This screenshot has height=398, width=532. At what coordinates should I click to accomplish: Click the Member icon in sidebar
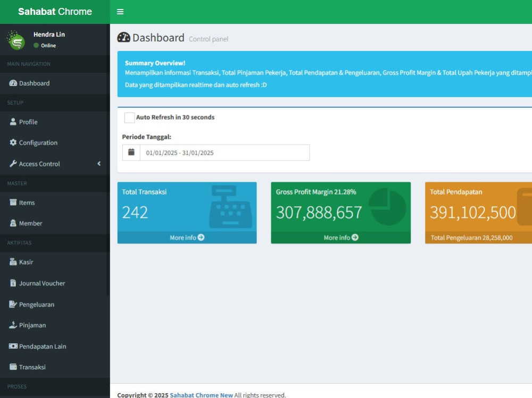click(13, 223)
